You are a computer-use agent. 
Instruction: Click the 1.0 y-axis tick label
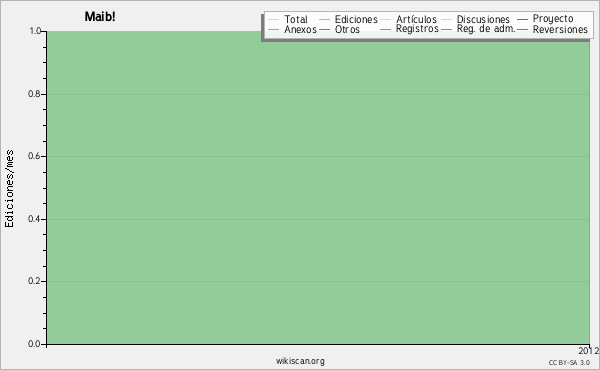click(35, 31)
